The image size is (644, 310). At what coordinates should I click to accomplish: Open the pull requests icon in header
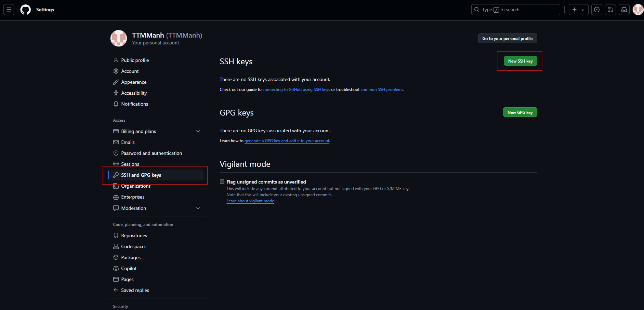610,10
